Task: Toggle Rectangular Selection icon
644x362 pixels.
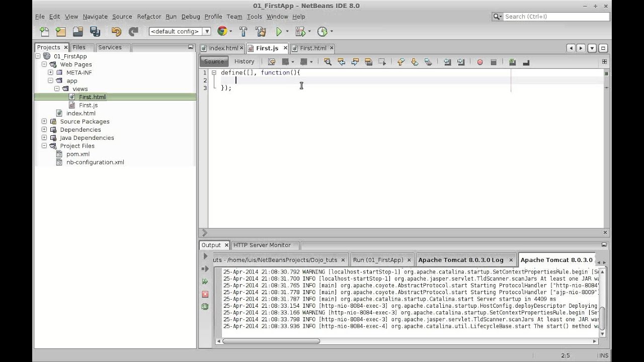Action: click(382, 62)
